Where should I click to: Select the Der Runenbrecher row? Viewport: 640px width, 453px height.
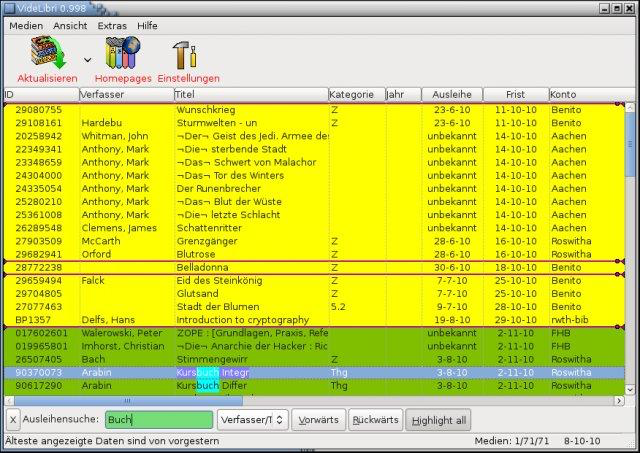(314, 189)
